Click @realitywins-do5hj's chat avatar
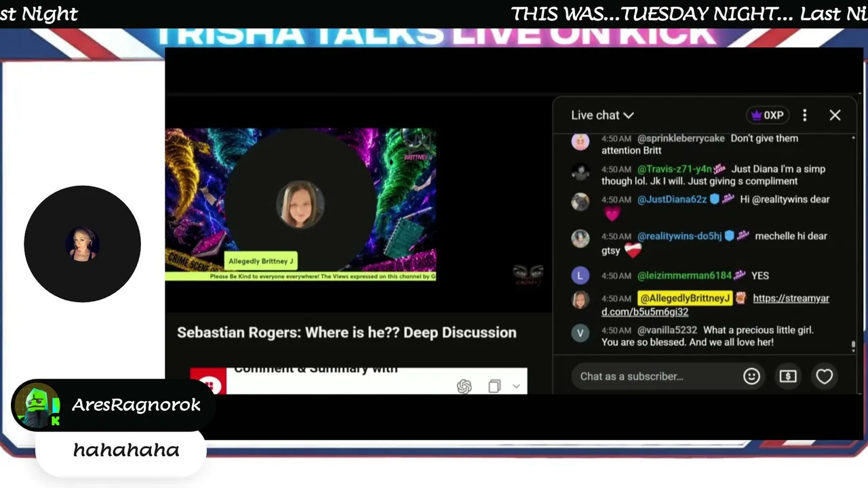The height and width of the screenshot is (488, 868). (580, 239)
